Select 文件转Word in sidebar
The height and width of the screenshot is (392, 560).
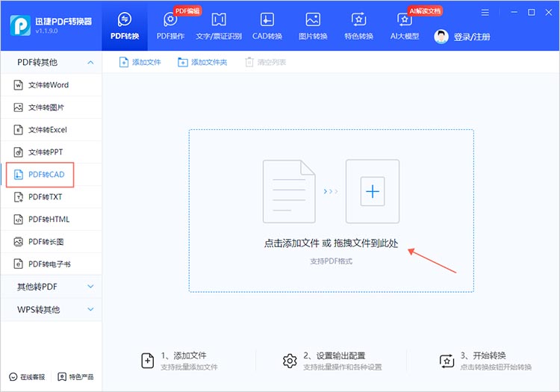click(51, 85)
